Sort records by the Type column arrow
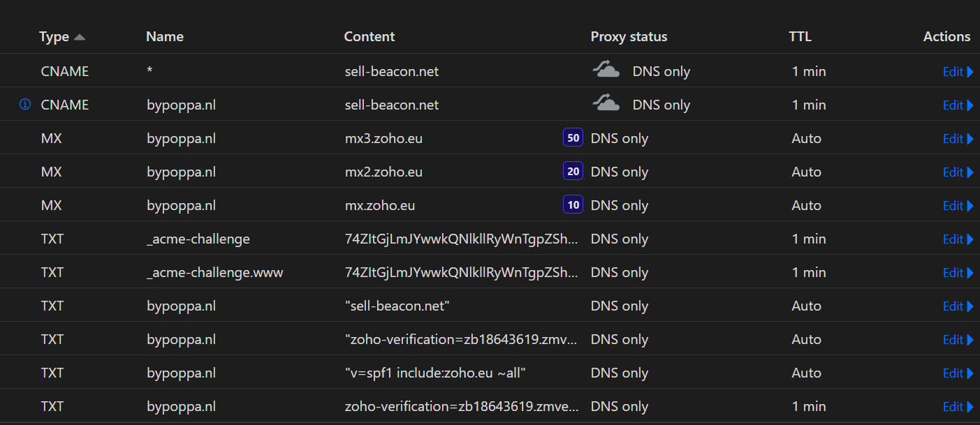Screen dimensions: 980x425 click(x=79, y=37)
